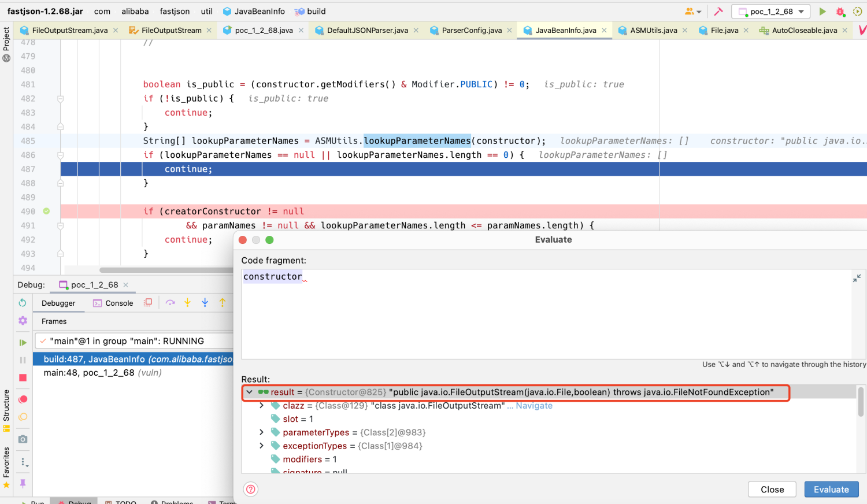Click the editor horizontal scrollbar
The height and width of the screenshot is (504, 867).
[166, 270]
